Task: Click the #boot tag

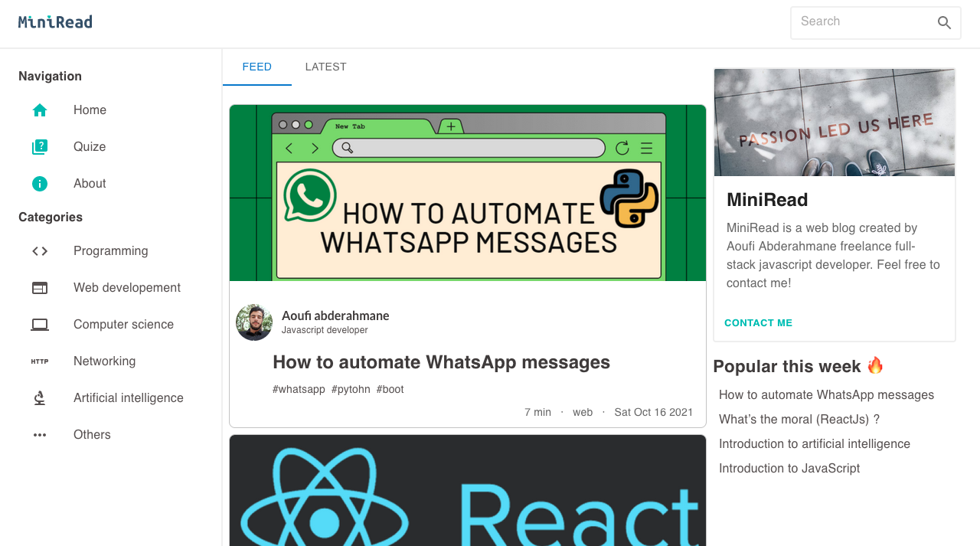Action: (390, 390)
